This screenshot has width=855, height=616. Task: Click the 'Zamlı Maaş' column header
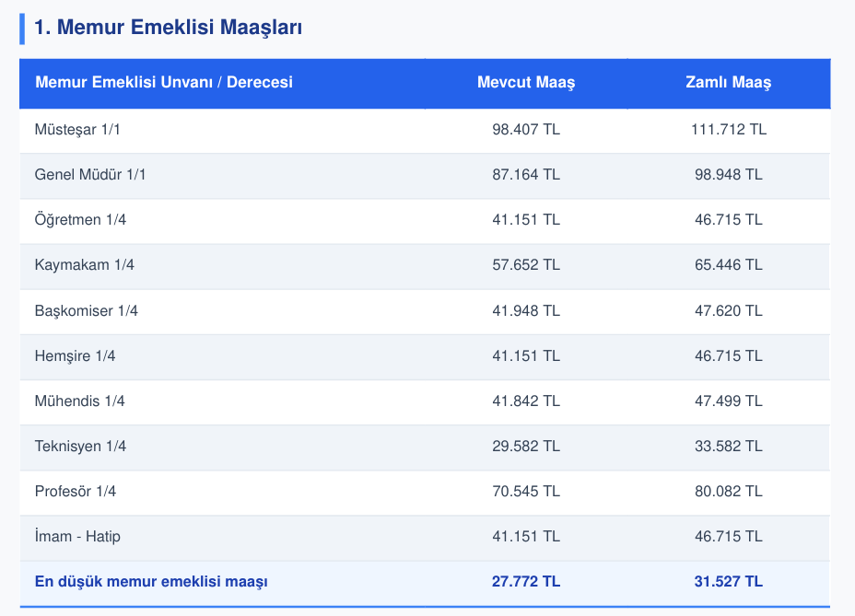[x=729, y=82]
